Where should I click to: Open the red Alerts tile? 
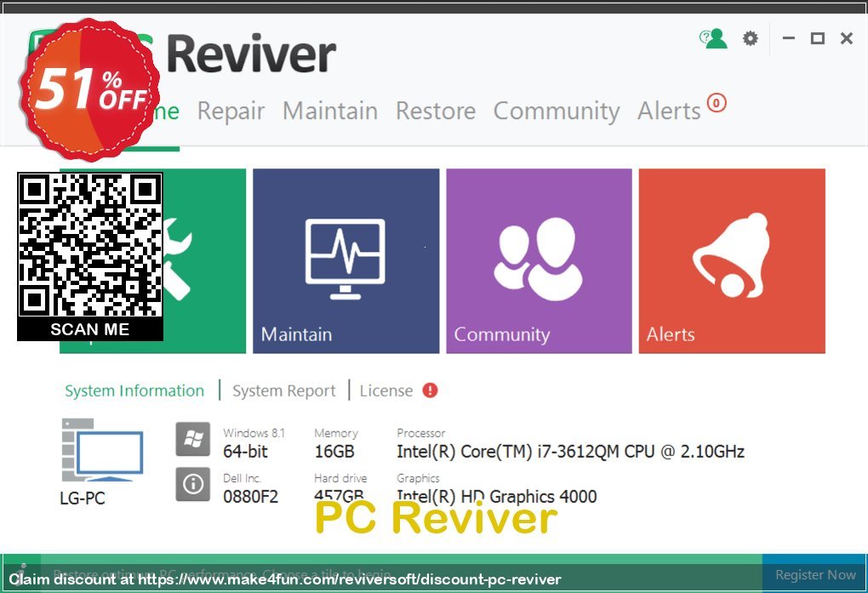click(732, 261)
